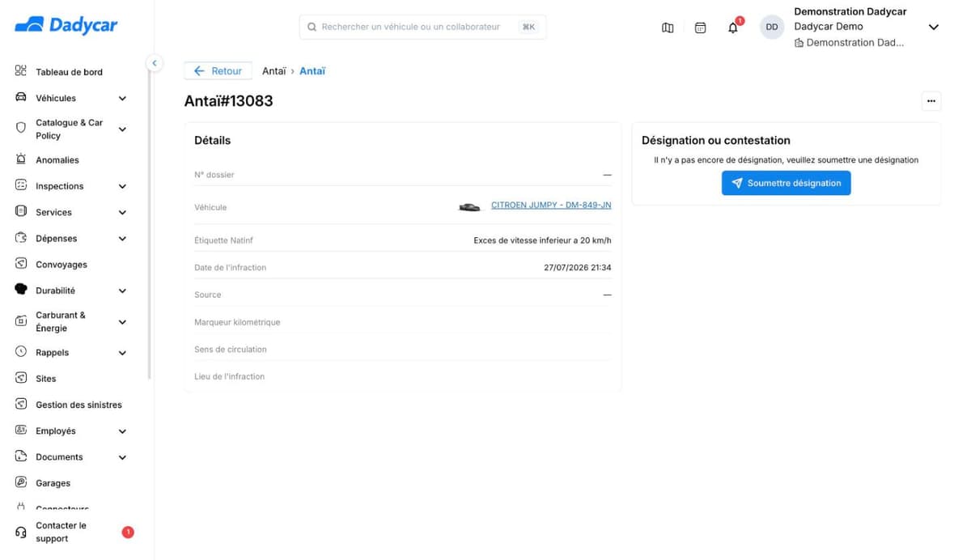
Task: Click Contacter le support
Action: 61,532
